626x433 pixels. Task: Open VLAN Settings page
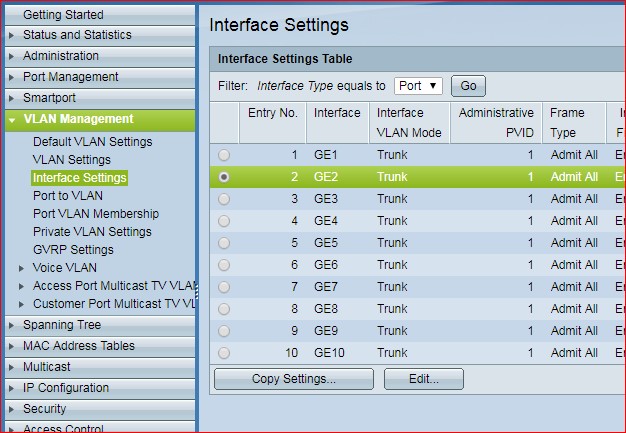(x=72, y=160)
